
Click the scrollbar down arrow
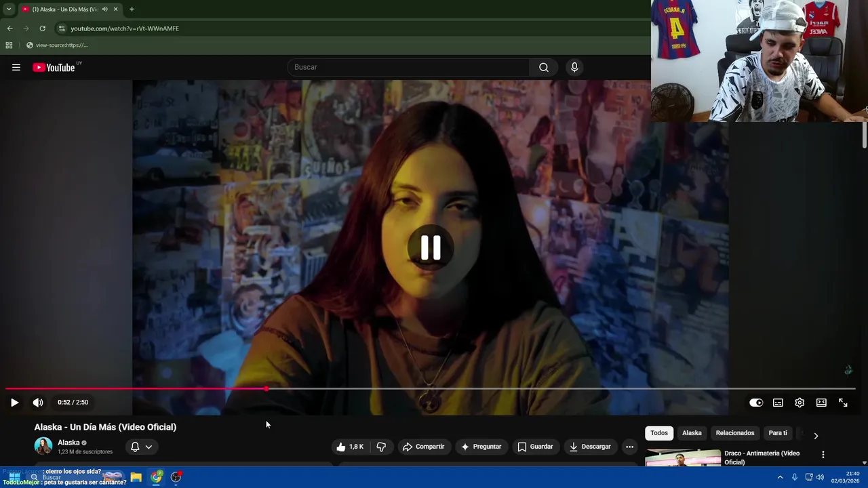tap(864, 463)
